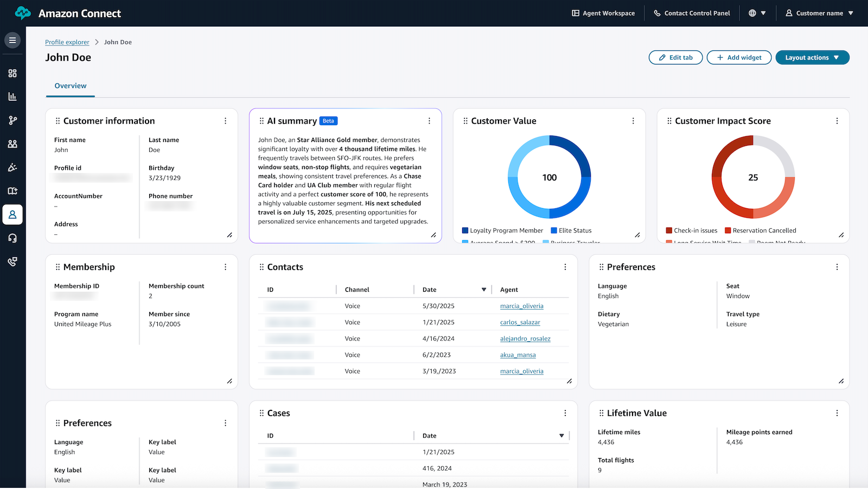Click the Add widget button

(739, 57)
